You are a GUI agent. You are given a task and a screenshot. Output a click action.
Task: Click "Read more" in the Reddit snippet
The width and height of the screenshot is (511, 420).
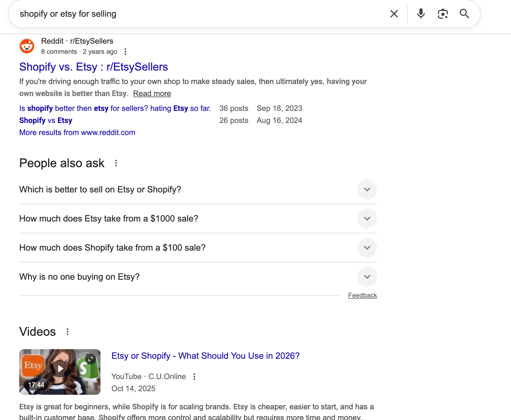(x=152, y=93)
